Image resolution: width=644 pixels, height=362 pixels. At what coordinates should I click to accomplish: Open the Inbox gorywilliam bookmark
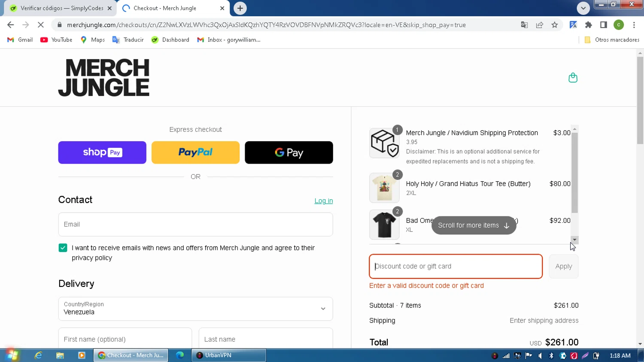tap(228, 40)
